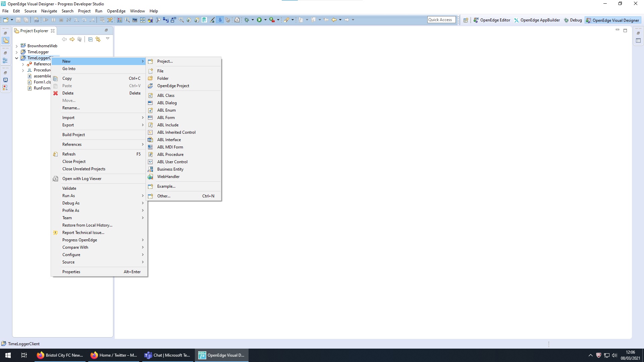Switch to Microsoft Teams from the taskbar

pos(167,355)
